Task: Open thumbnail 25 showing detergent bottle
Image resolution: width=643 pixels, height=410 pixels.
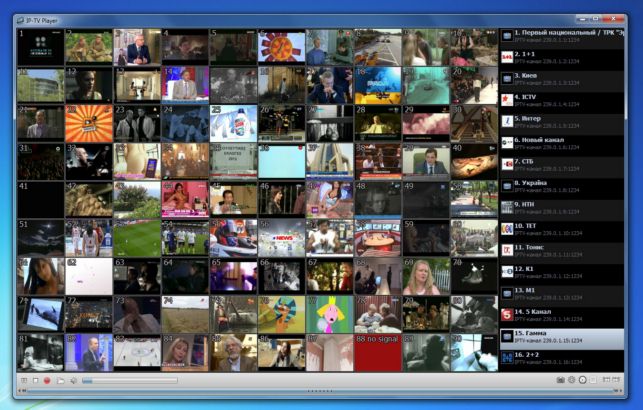Action: click(233, 123)
